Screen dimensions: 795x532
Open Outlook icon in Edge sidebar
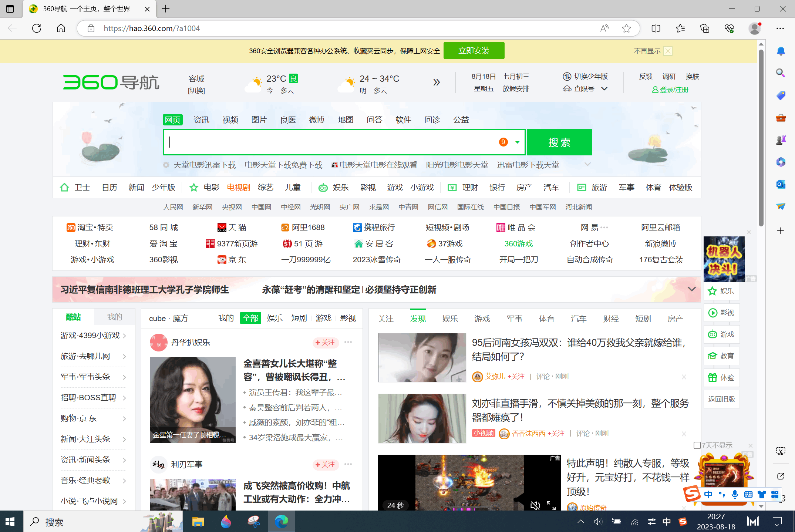tap(781, 184)
